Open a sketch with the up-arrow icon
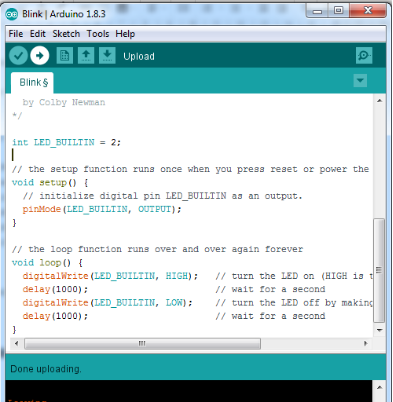The image size is (393, 402). click(x=86, y=55)
